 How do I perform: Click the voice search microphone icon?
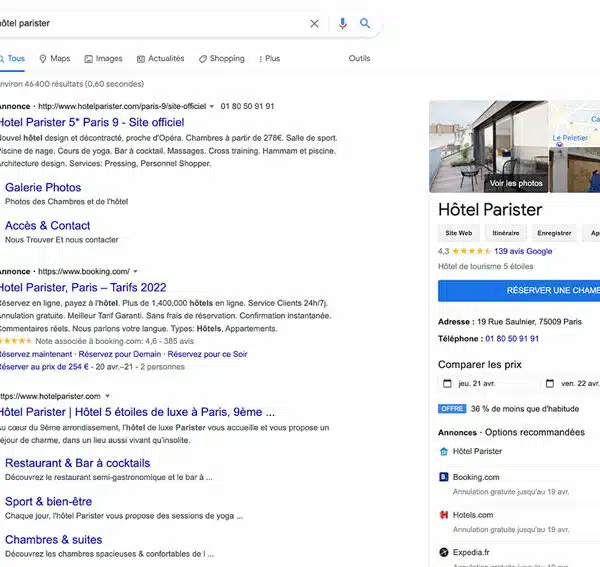pyautogui.click(x=343, y=23)
